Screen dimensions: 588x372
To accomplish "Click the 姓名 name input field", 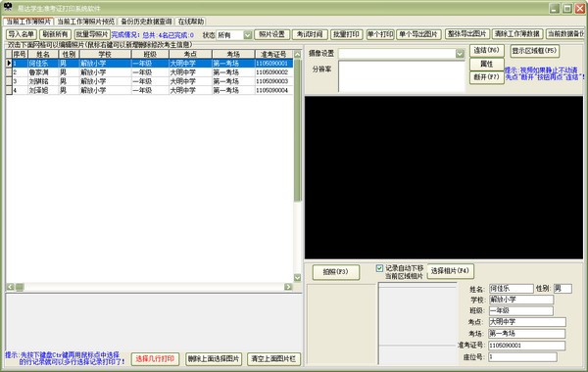I will point(512,289).
